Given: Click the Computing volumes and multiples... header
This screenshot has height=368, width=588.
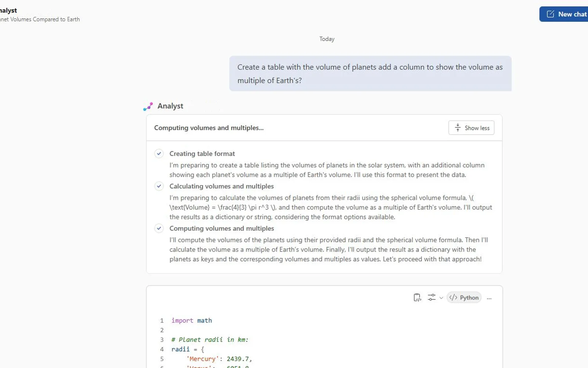Looking at the screenshot, I should click(209, 128).
